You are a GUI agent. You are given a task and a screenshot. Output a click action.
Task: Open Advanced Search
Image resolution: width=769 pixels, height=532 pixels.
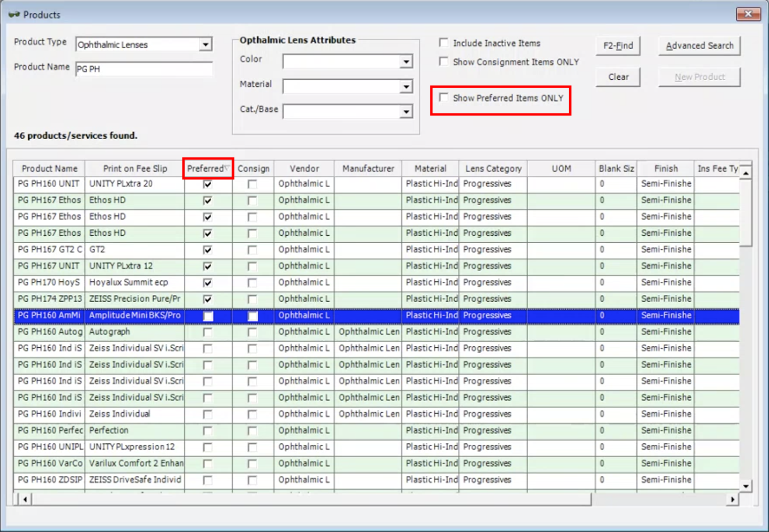pyautogui.click(x=699, y=46)
